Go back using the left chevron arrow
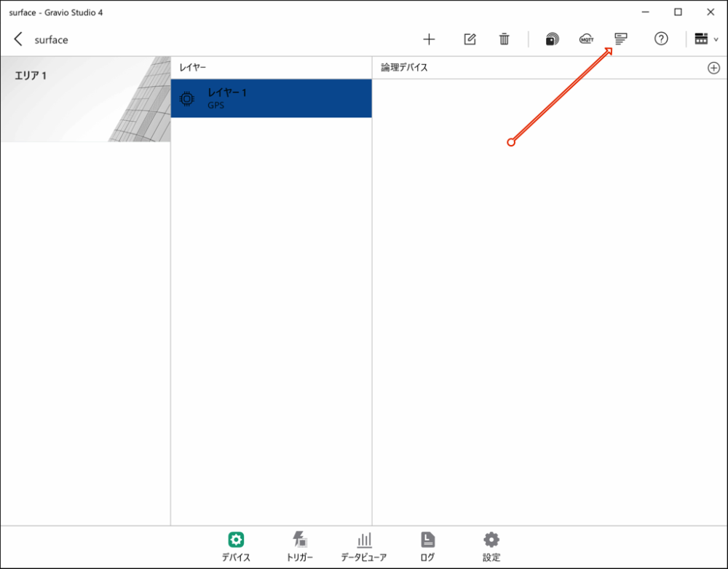This screenshot has width=728, height=569. tap(18, 39)
